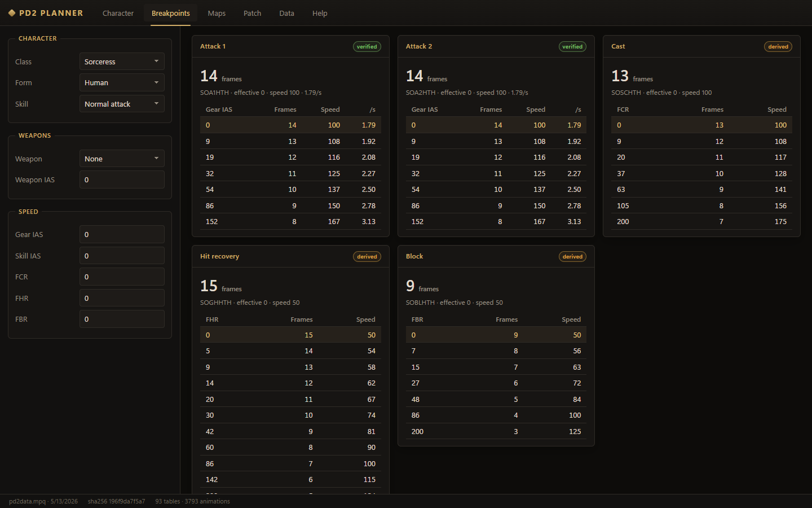The height and width of the screenshot is (508, 812).
Task: Click the derived badge on Cast card
Action: click(x=778, y=47)
